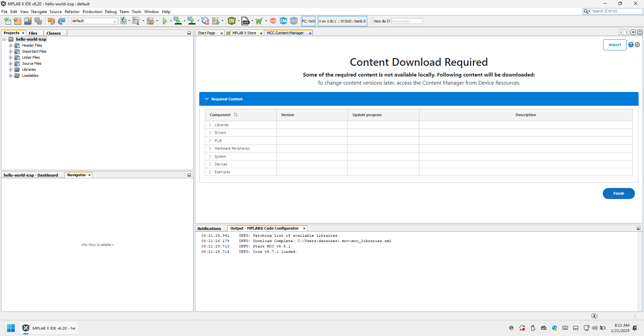The width and height of the screenshot is (644, 336).
Task: Open the Production menu
Action: point(92,12)
